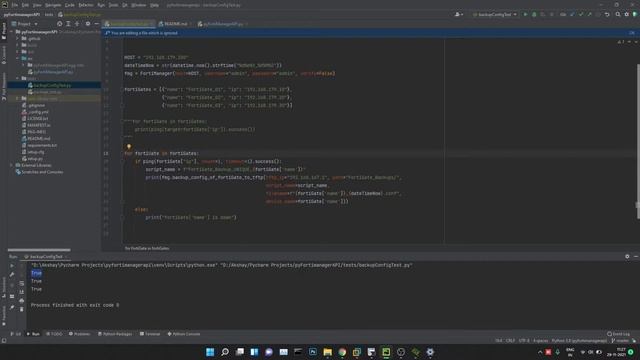Open Scratches and Consoles node
This screenshot has width=640, height=360.
(x=39, y=172)
